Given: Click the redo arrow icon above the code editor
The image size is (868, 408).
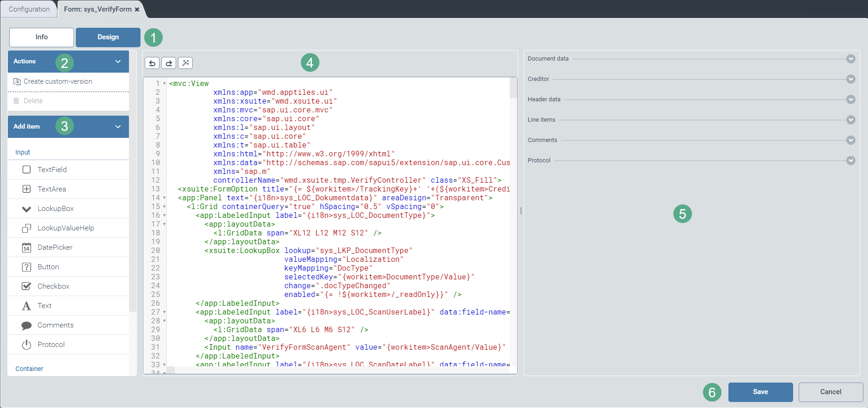Looking at the screenshot, I should pyautogui.click(x=169, y=63).
